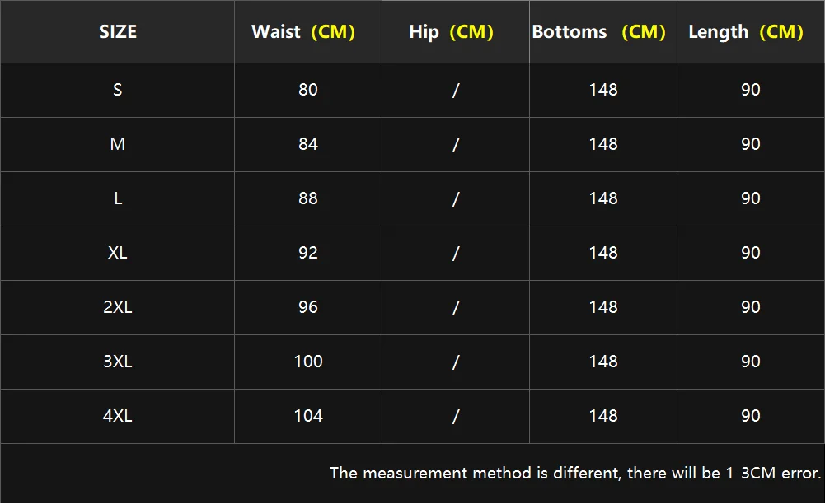Select the 4XL size row label

(x=118, y=416)
